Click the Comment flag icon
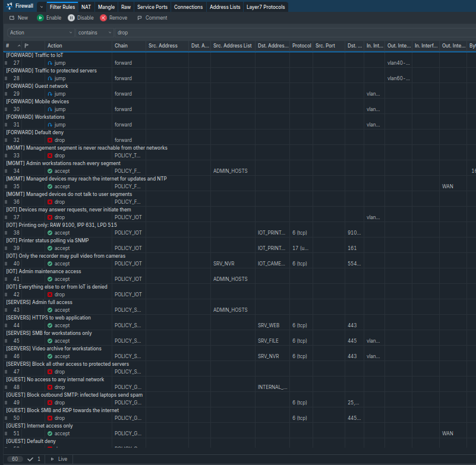 click(x=140, y=18)
